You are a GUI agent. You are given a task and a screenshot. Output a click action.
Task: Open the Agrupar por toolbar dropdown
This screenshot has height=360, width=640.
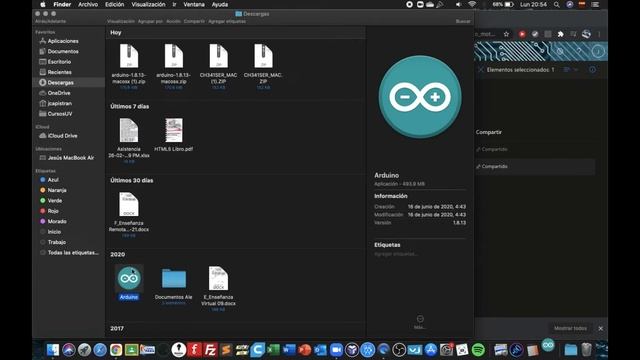pyautogui.click(x=150, y=21)
